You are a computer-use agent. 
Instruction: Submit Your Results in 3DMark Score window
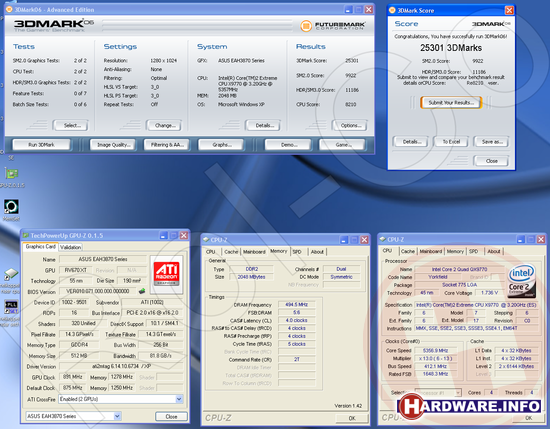point(451,102)
